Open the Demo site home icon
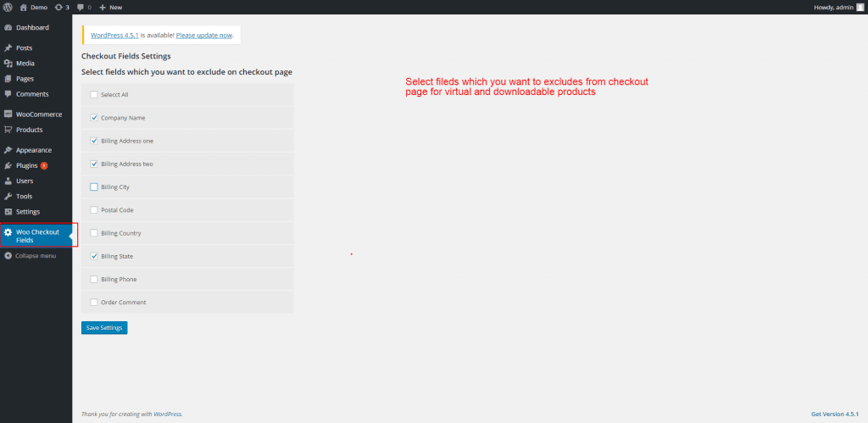This screenshot has width=868, height=423. [x=23, y=7]
